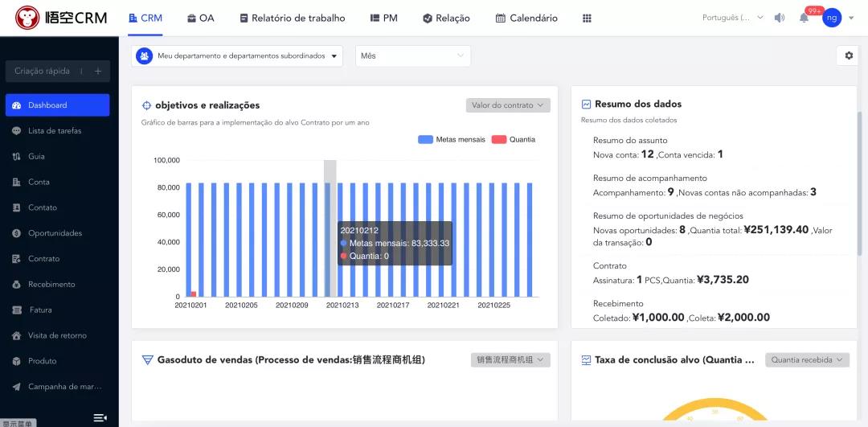
Task: Click the Recebimento sidebar icon
Action: pyautogui.click(x=17, y=284)
